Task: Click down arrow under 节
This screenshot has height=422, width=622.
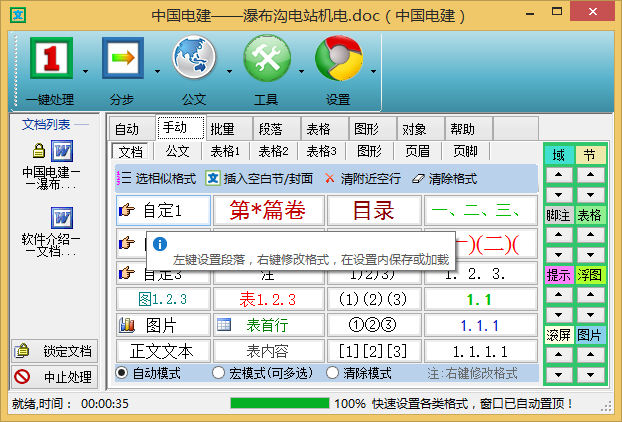Action: tap(590, 195)
